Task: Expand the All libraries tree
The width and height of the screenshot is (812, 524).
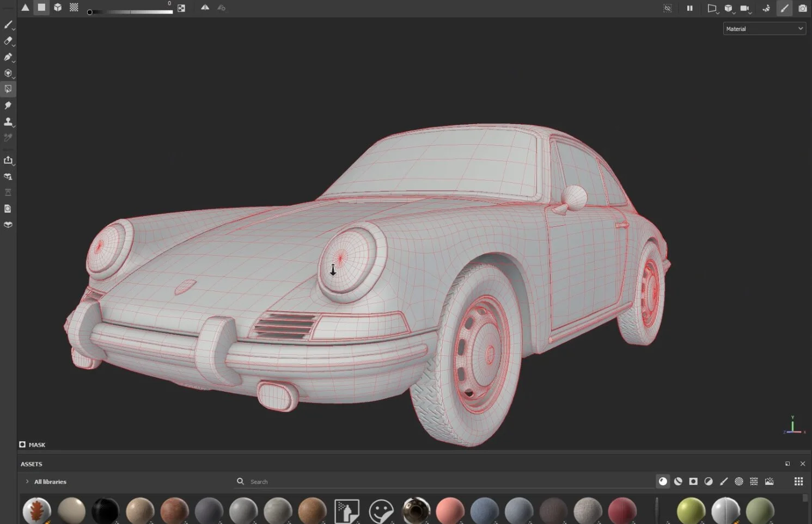Action: pos(27,482)
